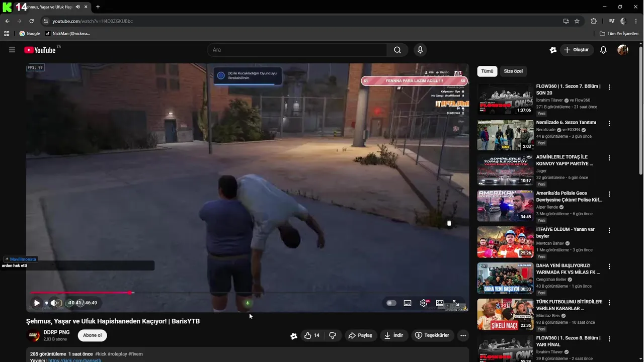This screenshot has height=362, width=644.
Task: Go back in the browser
Action: point(8,21)
